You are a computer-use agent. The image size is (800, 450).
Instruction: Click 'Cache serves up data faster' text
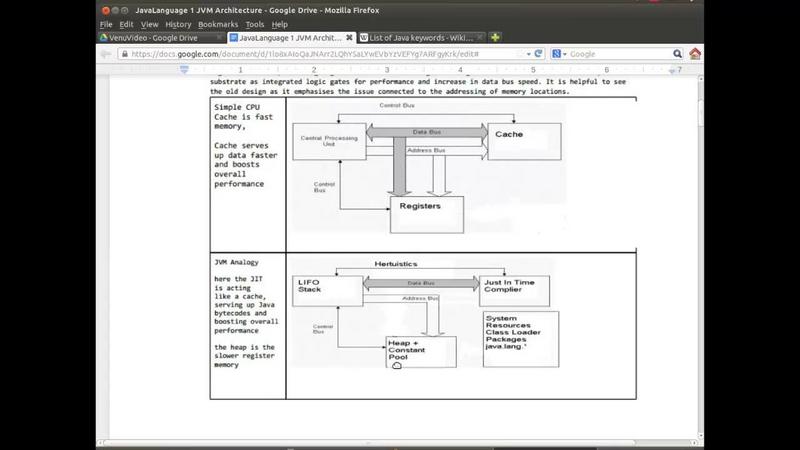(x=245, y=151)
